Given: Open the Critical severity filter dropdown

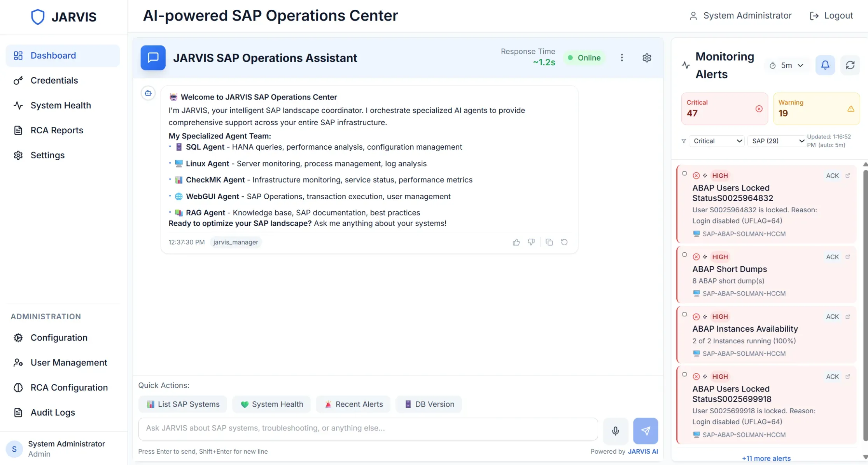Looking at the screenshot, I should (x=717, y=141).
